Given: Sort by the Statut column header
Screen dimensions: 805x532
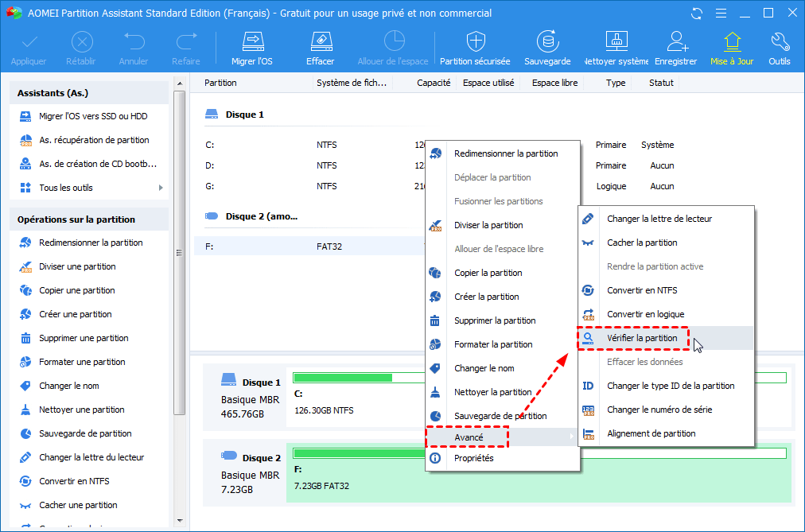Looking at the screenshot, I should 661,83.
